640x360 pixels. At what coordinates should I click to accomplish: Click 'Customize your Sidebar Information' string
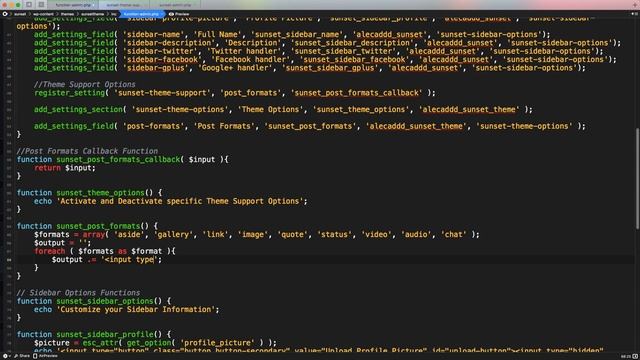click(x=136, y=309)
